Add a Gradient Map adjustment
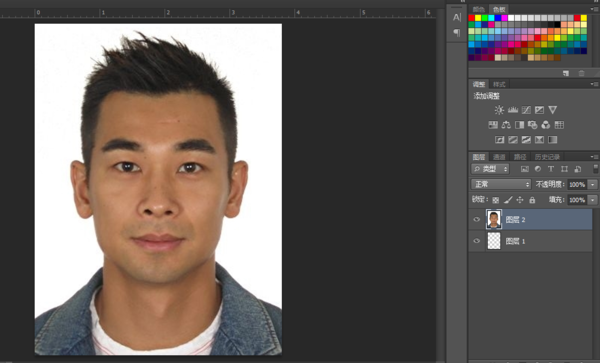 [x=553, y=140]
